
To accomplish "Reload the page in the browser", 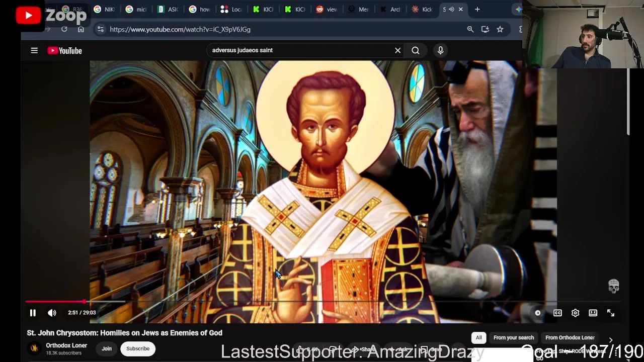I will pyautogui.click(x=64, y=29).
